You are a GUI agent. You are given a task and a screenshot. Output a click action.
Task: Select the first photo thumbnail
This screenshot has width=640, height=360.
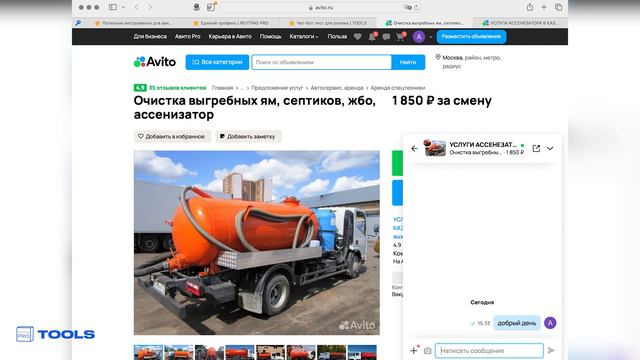pos(148,352)
